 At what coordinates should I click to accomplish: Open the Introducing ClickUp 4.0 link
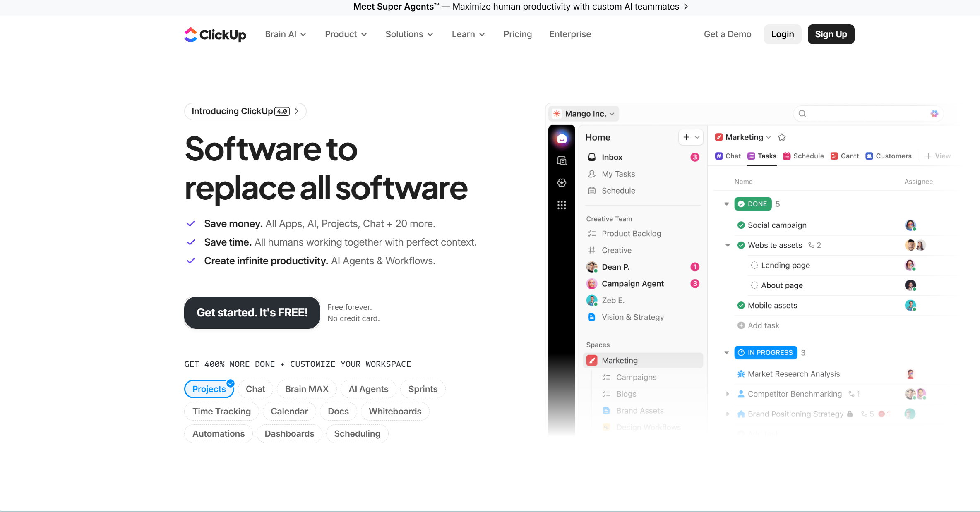click(x=245, y=111)
